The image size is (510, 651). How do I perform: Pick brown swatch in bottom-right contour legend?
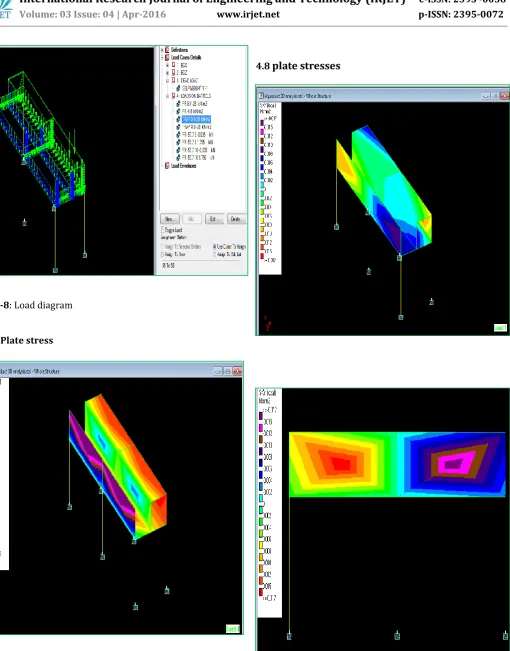[x=261, y=439]
